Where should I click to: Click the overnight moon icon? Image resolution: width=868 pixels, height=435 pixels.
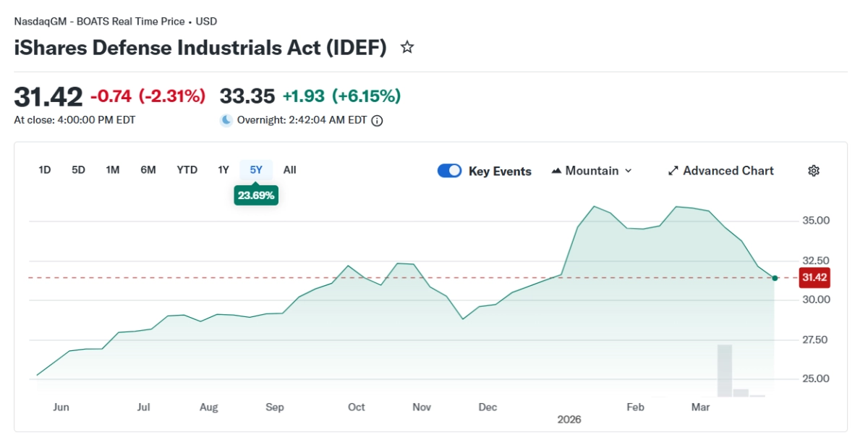point(226,120)
